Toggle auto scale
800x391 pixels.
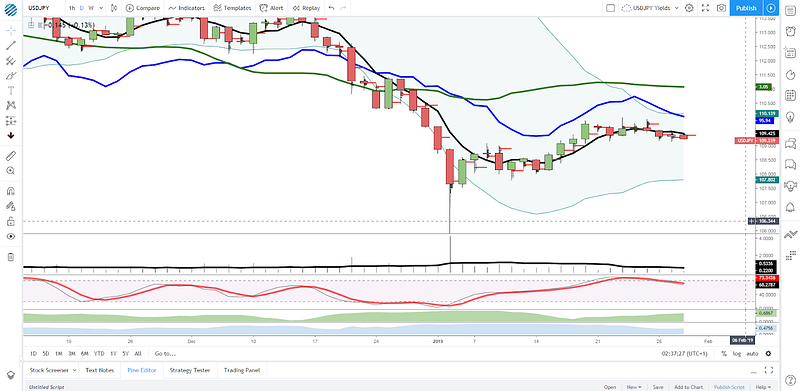(x=752, y=353)
